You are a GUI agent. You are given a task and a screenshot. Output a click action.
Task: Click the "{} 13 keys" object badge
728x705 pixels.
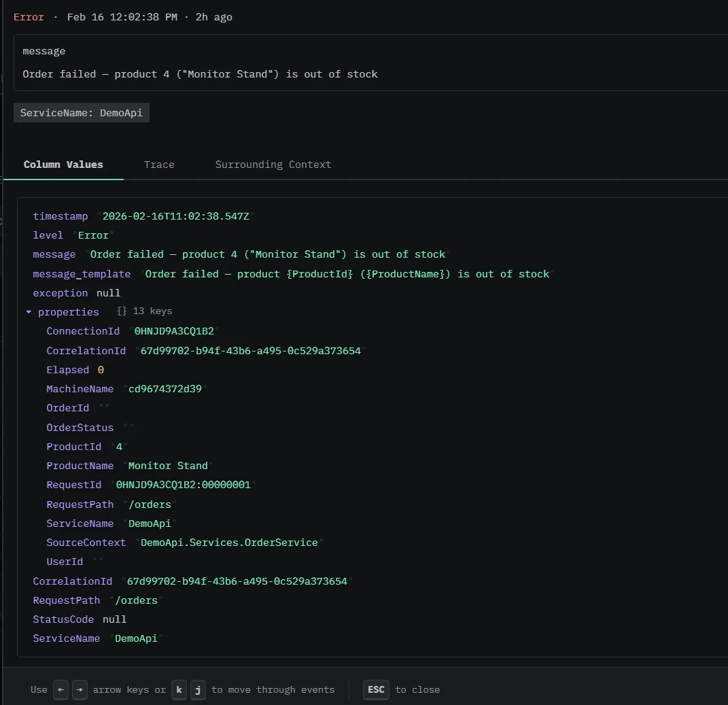(144, 311)
